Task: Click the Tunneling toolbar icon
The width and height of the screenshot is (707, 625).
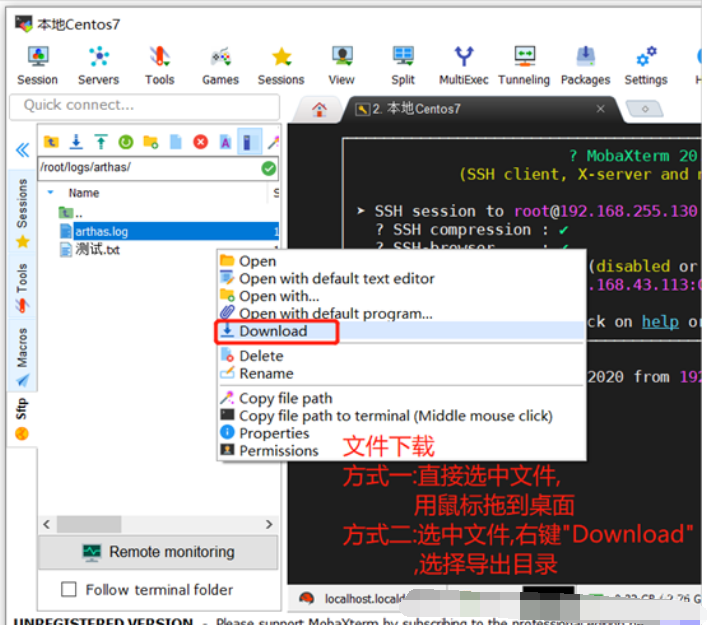Action: tap(524, 64)
